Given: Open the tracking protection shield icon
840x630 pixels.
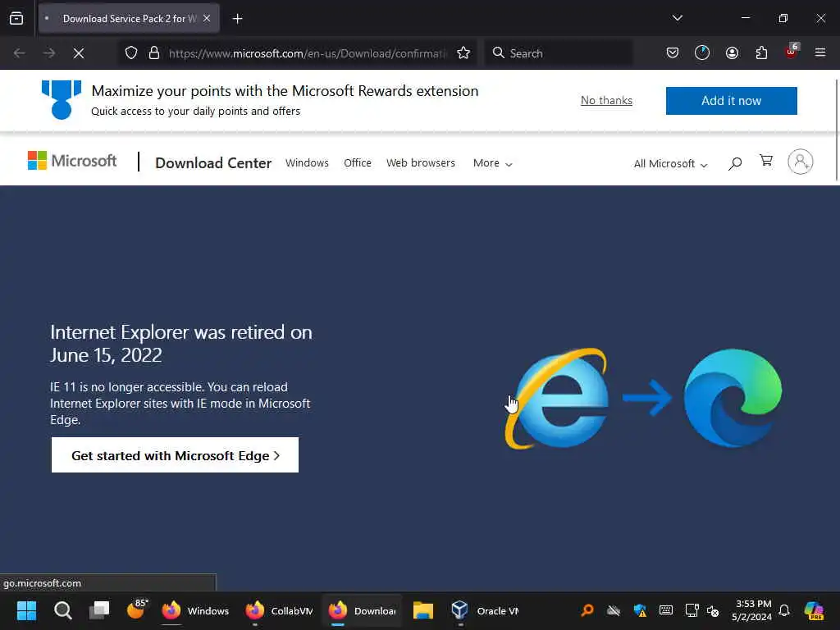Looking at the screenshot, I should (x=131, y=53).
